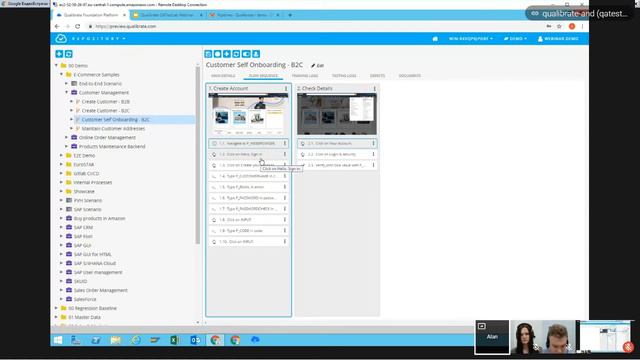This screenshot has width=640, height=360.
Task: Open the Webinar Demo user menu
Action: click(558, 39)
